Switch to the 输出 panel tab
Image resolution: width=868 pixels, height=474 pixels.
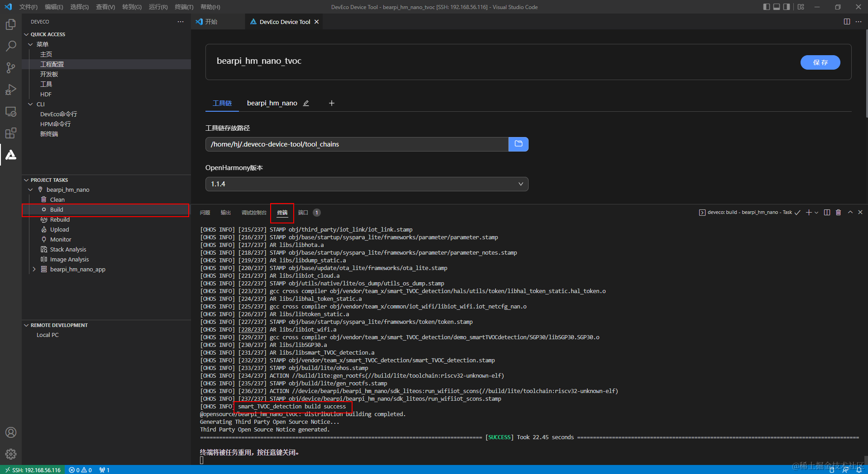(x=226, y=213)
